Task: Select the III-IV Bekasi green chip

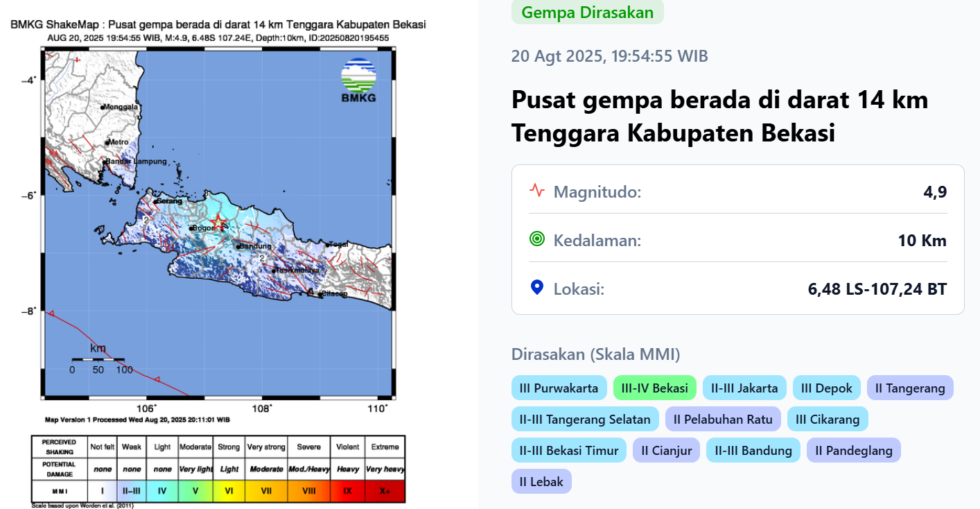Action: click(x=654, y=388)
